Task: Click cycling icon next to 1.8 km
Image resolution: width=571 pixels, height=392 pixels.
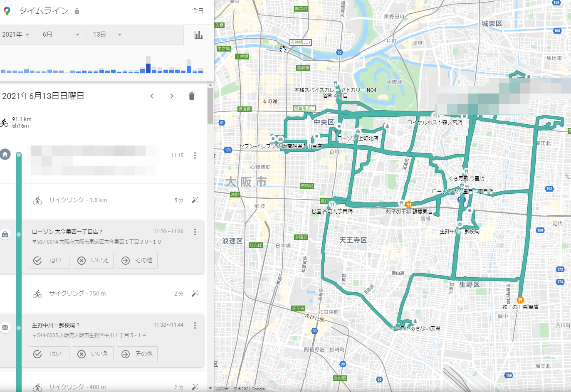Action: click(37, 201)
